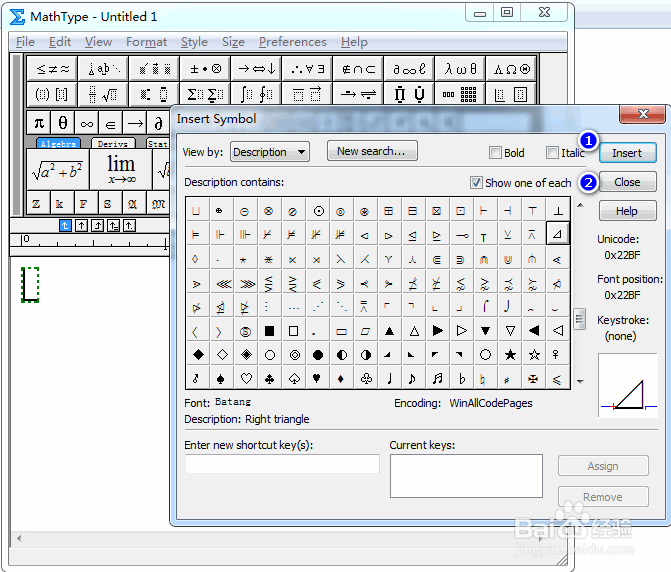Viewport: 671px width, 572px height.
Task: Open the summation templates palette
Action: click(205, 94)
